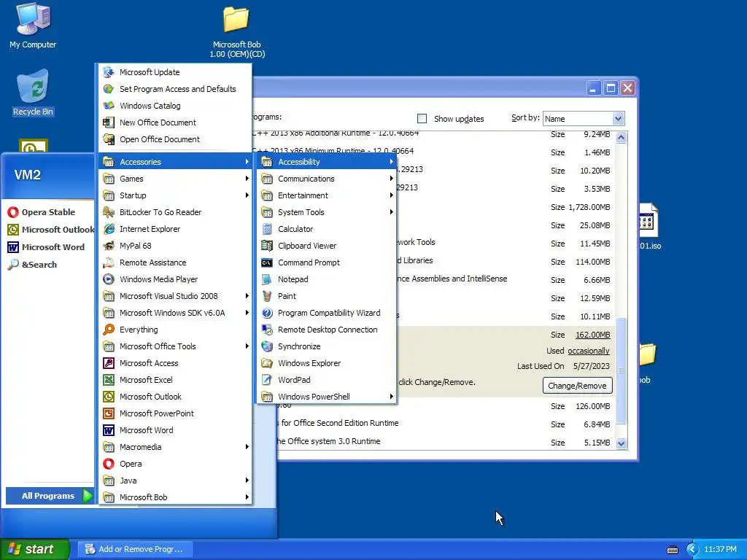Expand the Microsoft Bob folder
The width and height of the screenshot is (747, 560).
point(175,497)
